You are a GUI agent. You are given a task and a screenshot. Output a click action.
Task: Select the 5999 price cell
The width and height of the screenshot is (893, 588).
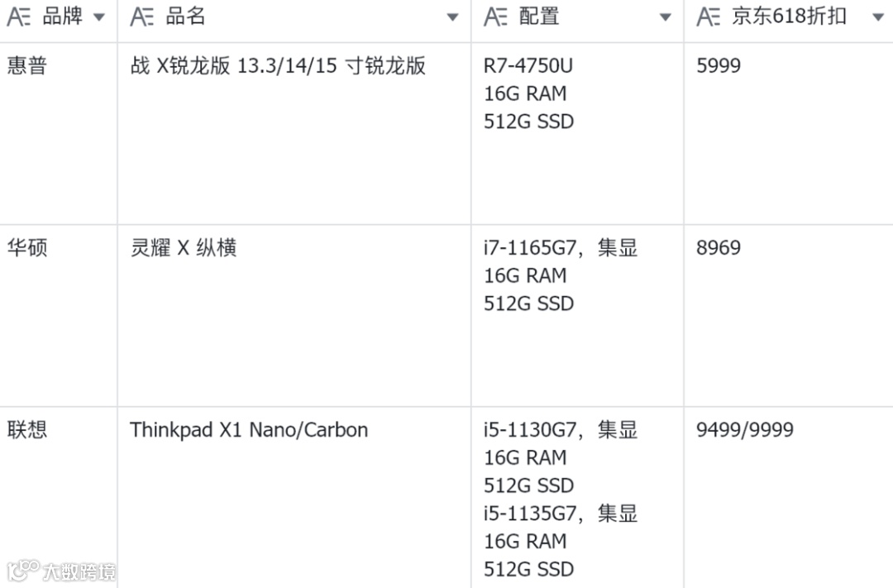click(719, 66)
